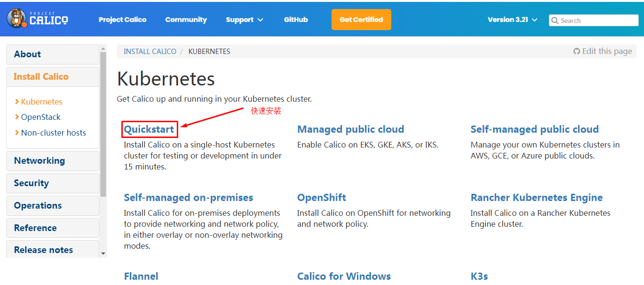Click the orange arrow next to Kubernetes

pyautogui.click(x=17, y=102)
